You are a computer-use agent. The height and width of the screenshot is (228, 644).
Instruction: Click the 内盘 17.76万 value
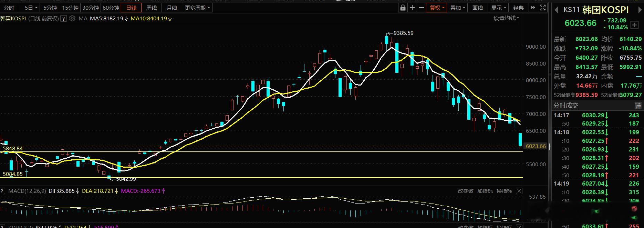click(631, 86)
